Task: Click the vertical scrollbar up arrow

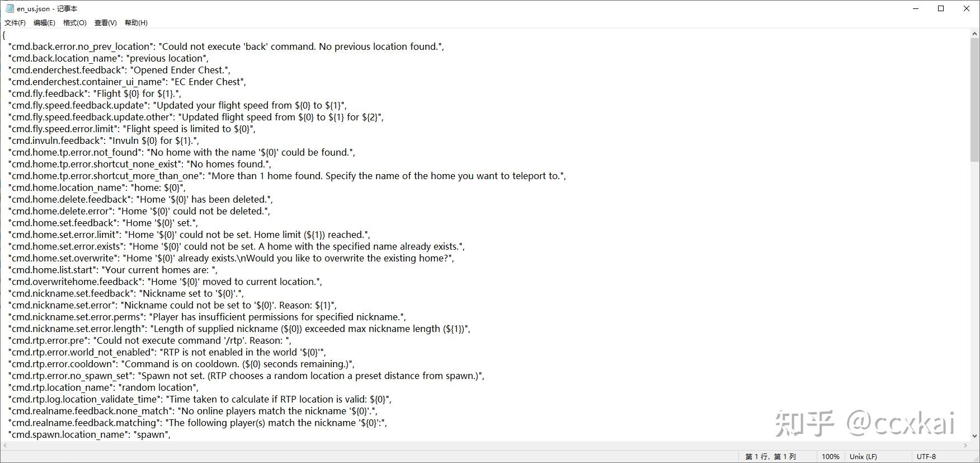Action: (975, 34)
